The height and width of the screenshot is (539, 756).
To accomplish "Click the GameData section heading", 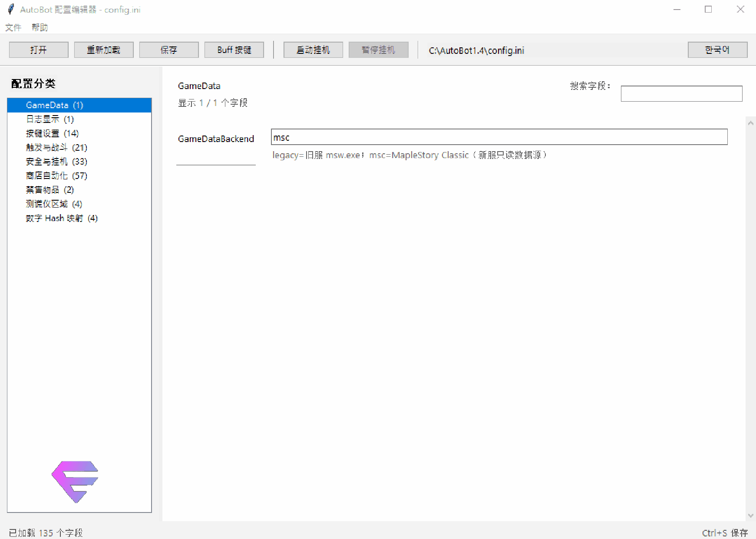I will coord(199,86).
